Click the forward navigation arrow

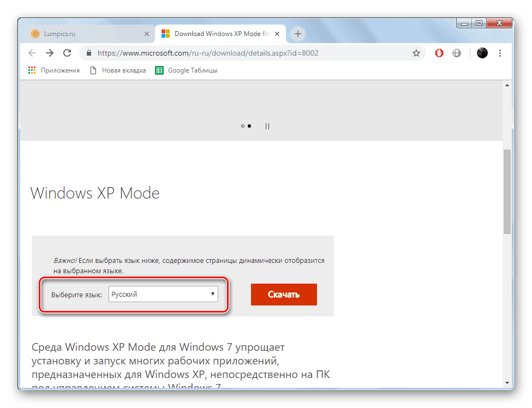click(50, 53)
